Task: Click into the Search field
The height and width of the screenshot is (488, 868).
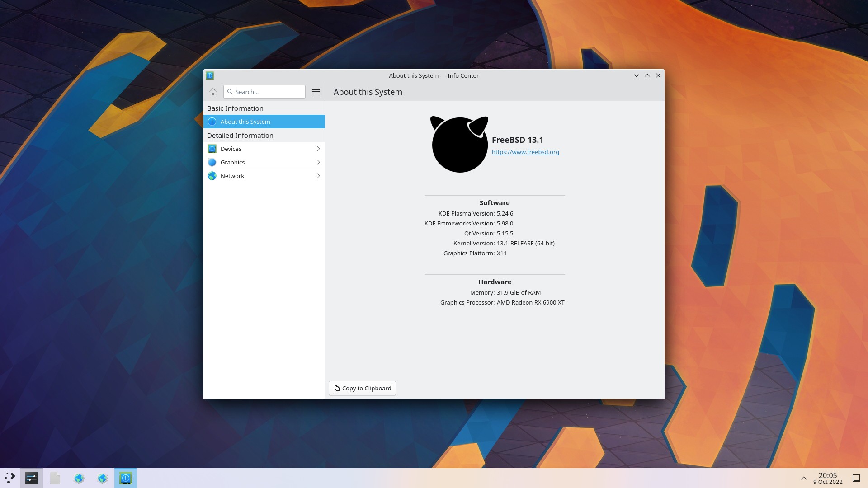Action: pos(269,92)
